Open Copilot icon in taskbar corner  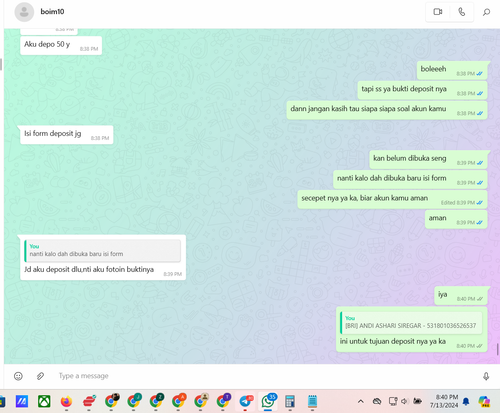484,401
